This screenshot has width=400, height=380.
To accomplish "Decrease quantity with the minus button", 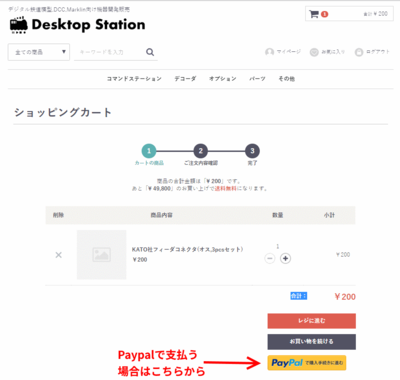I will tap(270, 258).
